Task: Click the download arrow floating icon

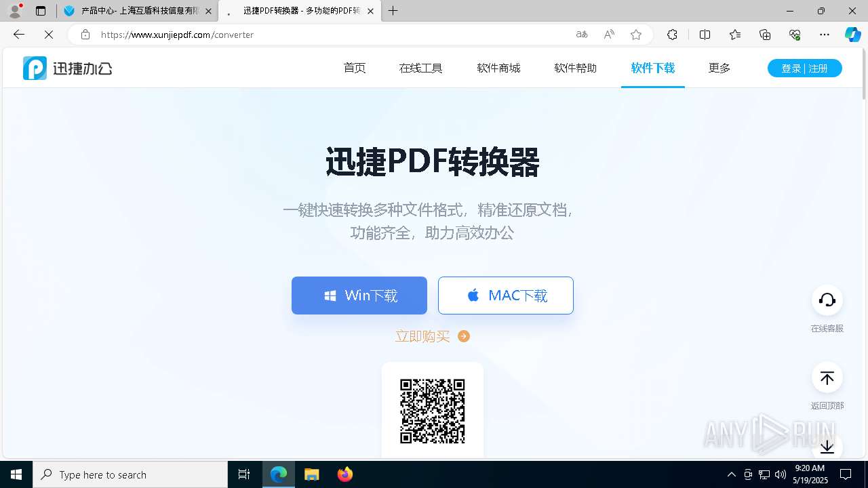Action: 827,446
